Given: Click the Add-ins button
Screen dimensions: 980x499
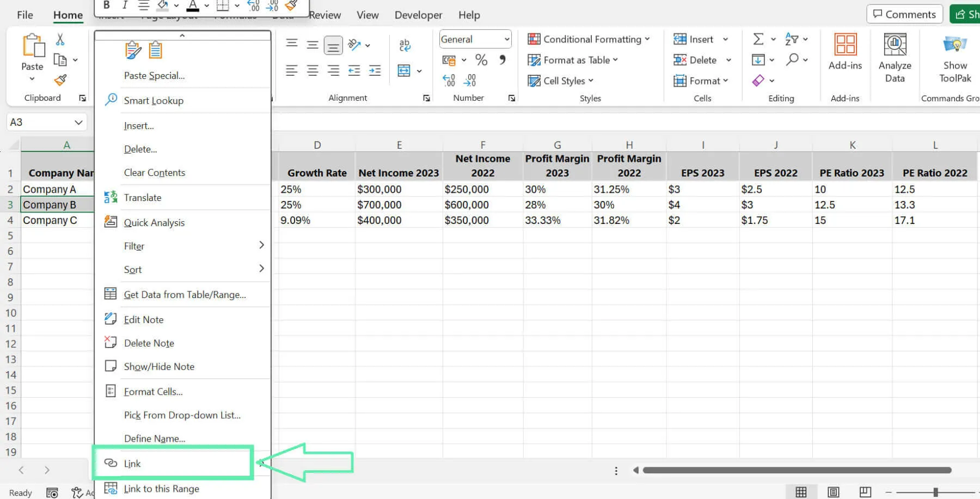Looking at the screenshot, I should pyautogui.click(x=845, y=52).
